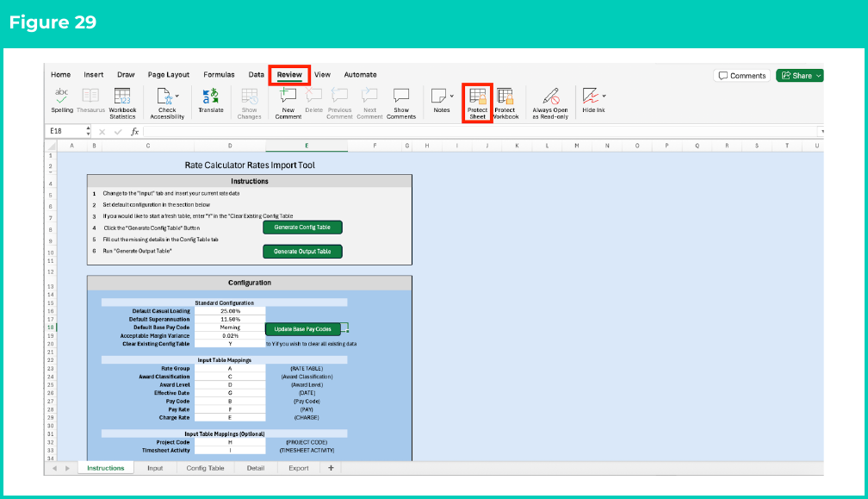Click the previous sheet navigation arrow
This screenshot has height=499, width=868.
[54, 468]
